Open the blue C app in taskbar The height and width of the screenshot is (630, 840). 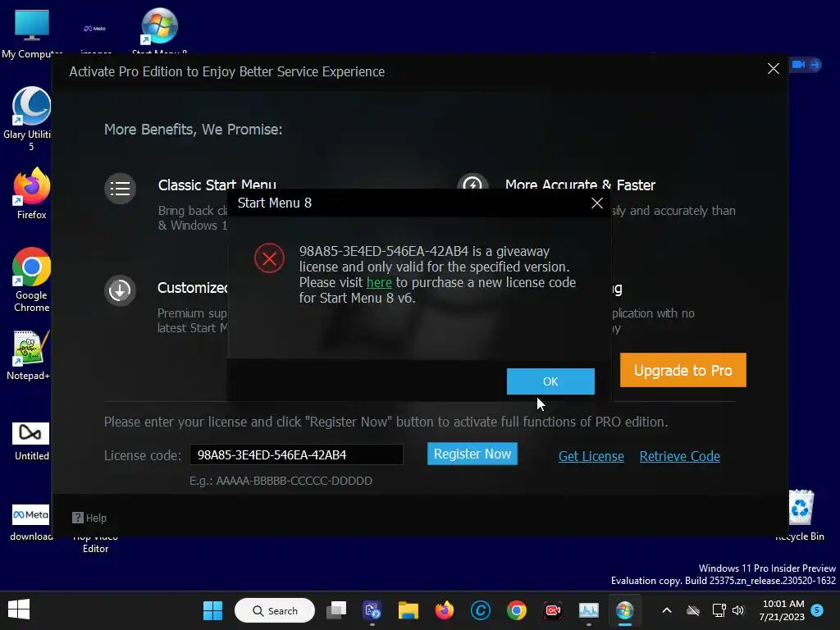(x=481, y=610)
